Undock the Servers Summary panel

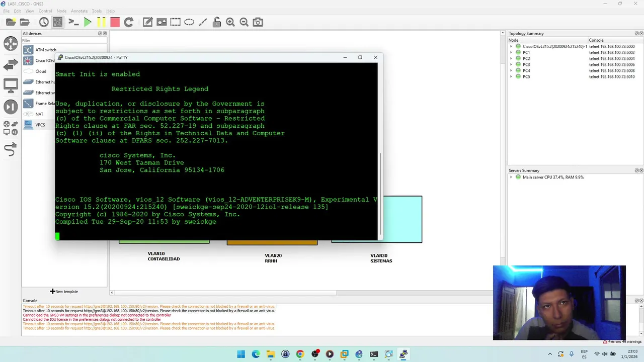coord(636,170)
